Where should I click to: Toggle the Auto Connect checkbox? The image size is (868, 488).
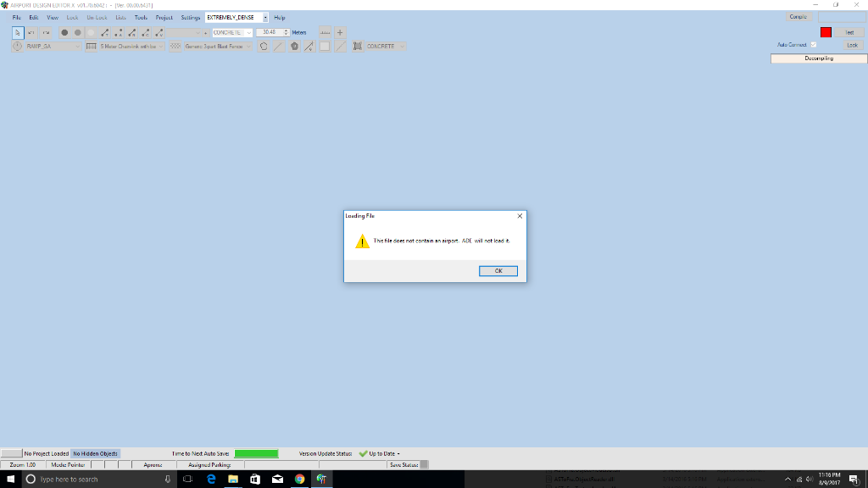tap(815, 45)
